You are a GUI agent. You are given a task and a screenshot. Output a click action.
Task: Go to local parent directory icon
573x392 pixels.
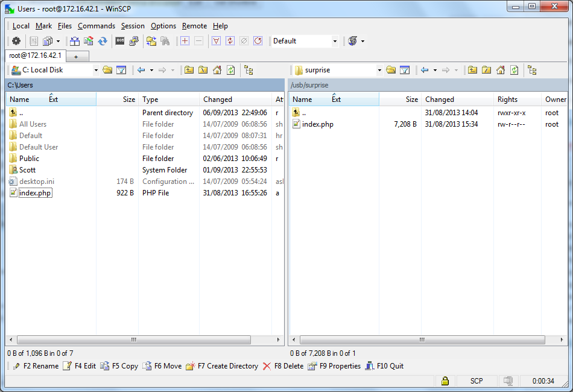pos(189,70)
